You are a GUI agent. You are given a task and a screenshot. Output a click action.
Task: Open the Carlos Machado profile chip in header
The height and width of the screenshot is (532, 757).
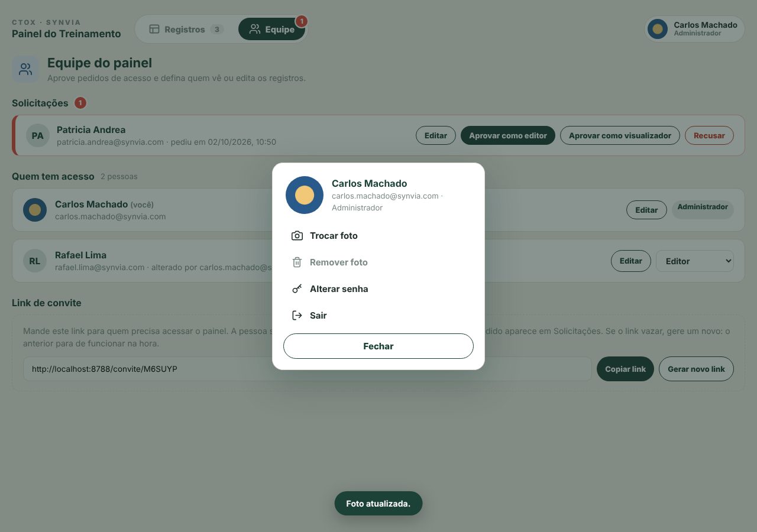[694, 29]
